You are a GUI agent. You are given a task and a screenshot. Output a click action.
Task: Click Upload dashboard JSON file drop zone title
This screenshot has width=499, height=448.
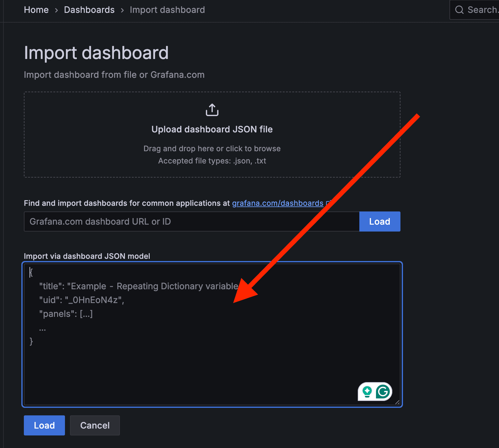(x=212, y=129)
